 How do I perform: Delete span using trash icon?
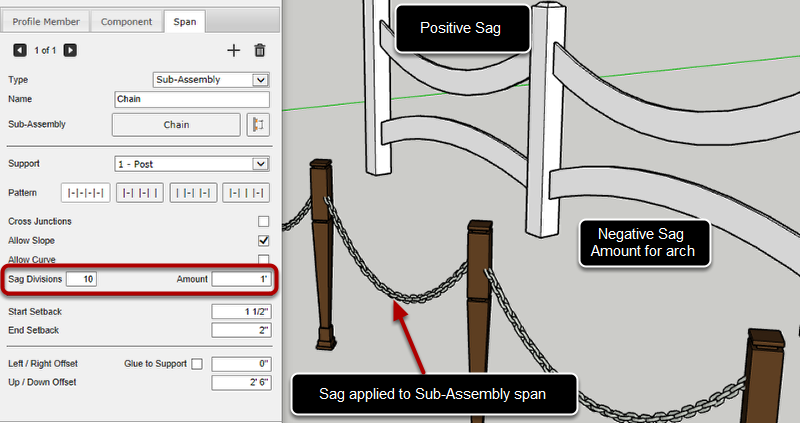pyautogui.click(x=260, y=50)
